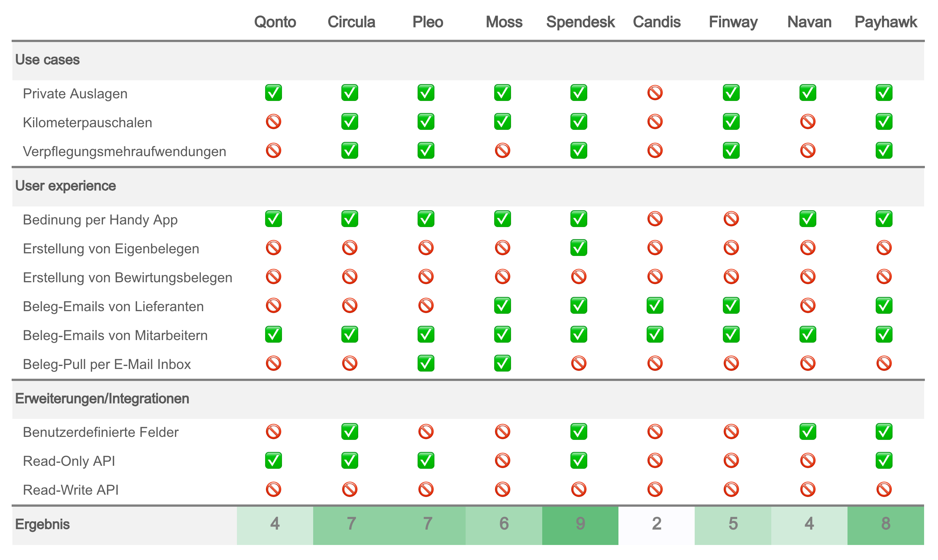The image size is (938, 560).
Task: Click Spendesk's checkmark in Erstellung von Eigenbelegen row
Action: pos(579,248)
